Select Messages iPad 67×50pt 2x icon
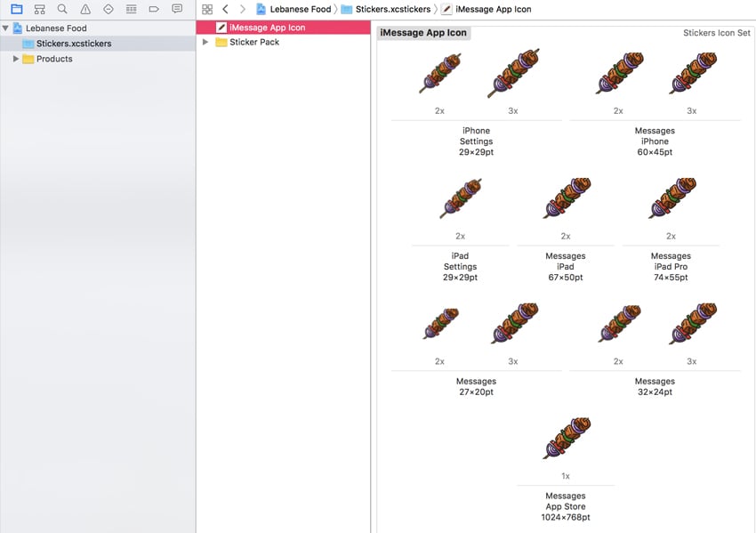756x533 pixels. (x=566, y=198)
